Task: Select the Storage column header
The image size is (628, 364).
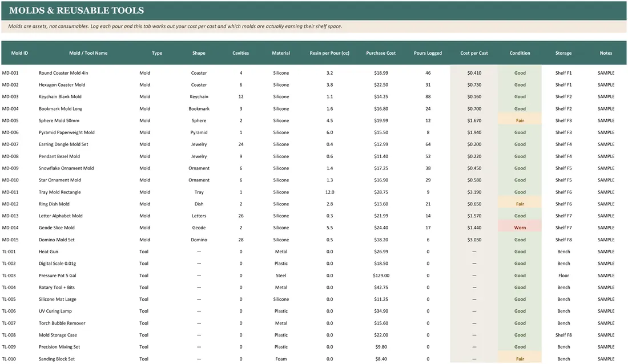Action: pos(563,53)
